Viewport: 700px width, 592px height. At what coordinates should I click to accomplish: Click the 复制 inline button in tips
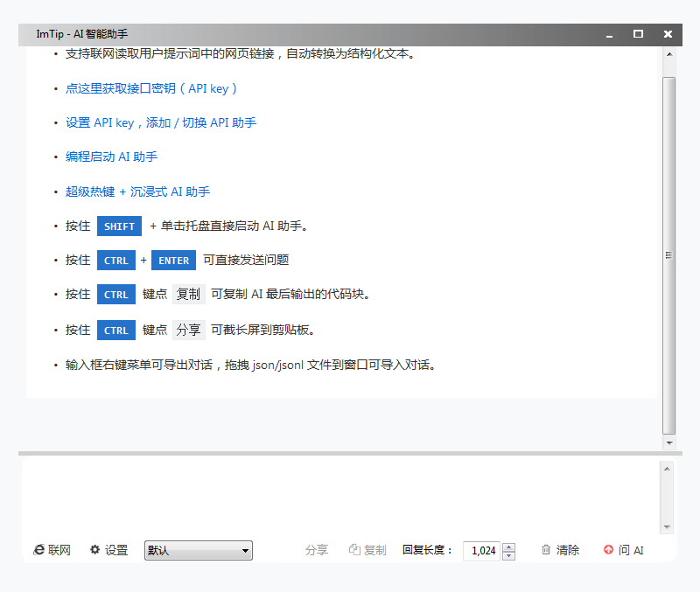pos(188,294)
